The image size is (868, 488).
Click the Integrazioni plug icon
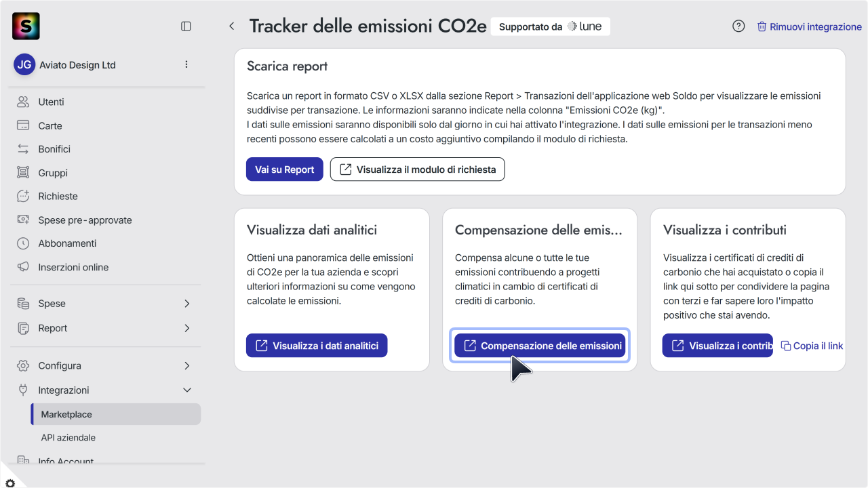[x=23, y=390]
